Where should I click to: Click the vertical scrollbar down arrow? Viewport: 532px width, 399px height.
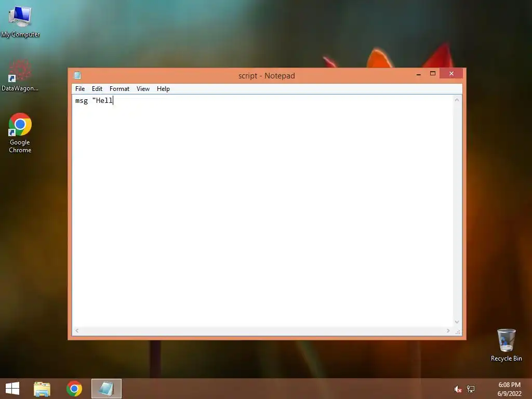[457, 322]
